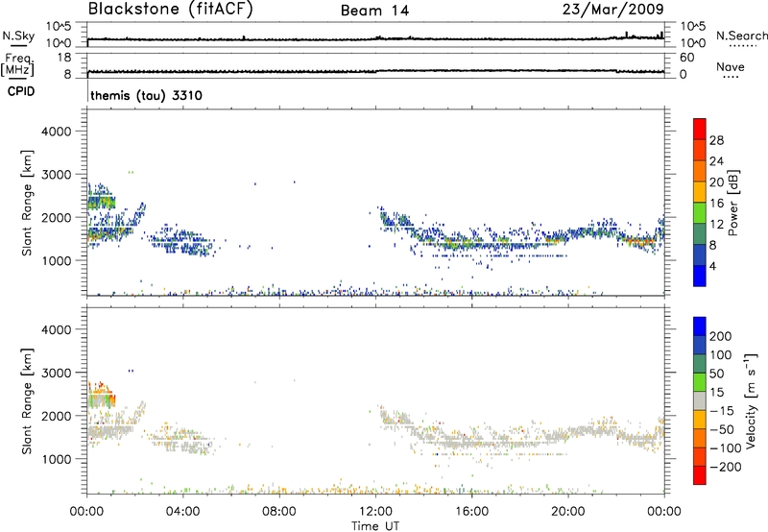This screenshot has height=532, width=768.
Task: Click the light green segment of the Power color bar
Action: click(x=700, y=212)
